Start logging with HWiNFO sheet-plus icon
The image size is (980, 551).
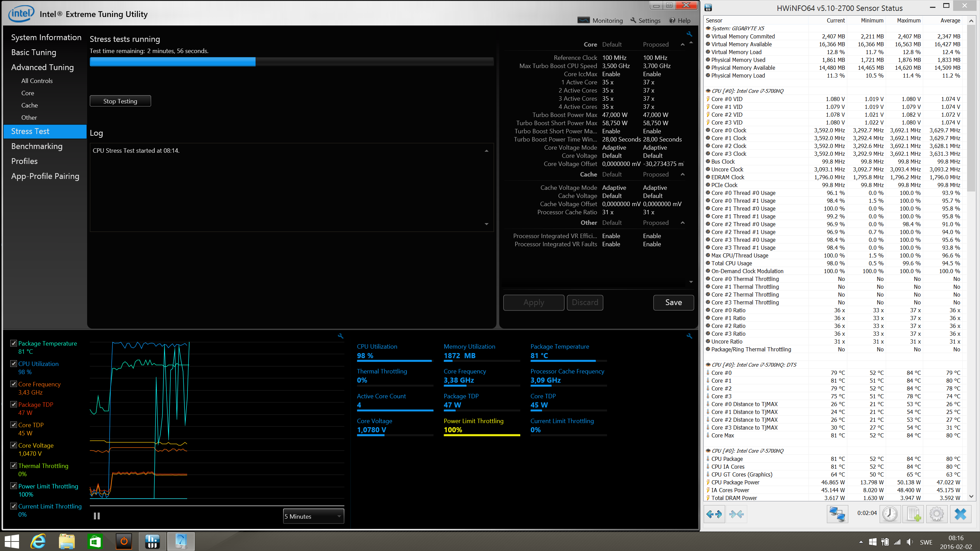click(913, 514)
